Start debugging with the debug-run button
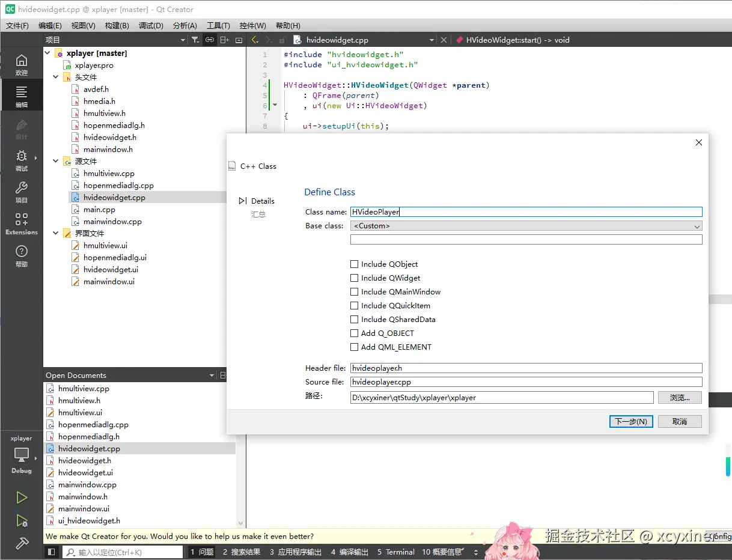The image size is (732, 560). click(x=22, y=521)
